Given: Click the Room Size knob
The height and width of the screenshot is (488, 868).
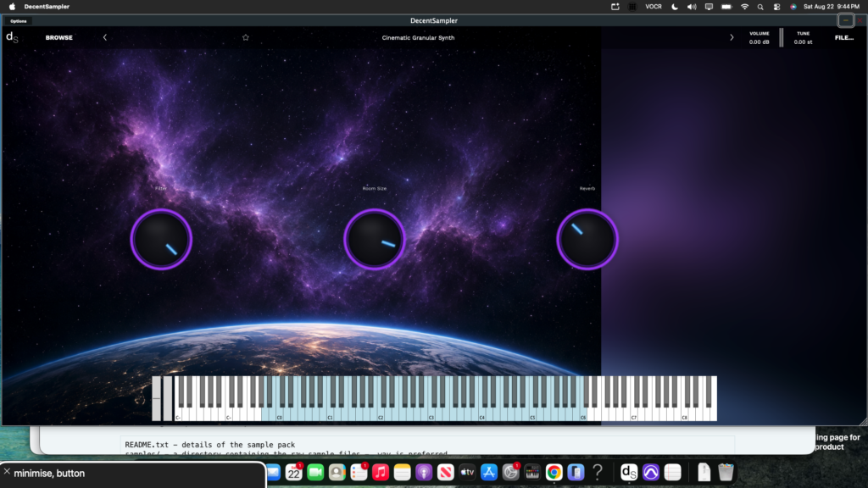Looking at the screenshot, I should click(374, 240).
